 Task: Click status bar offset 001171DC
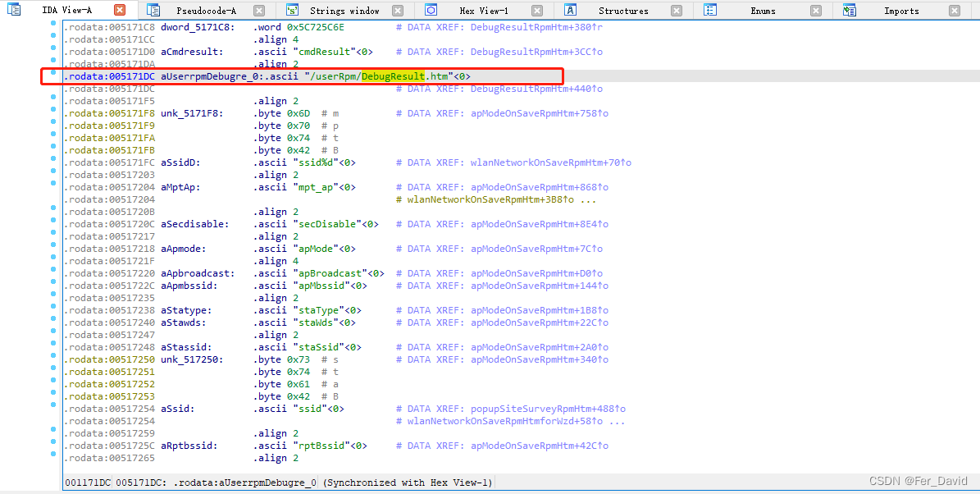pyautogui.click(x=88, y=483)
